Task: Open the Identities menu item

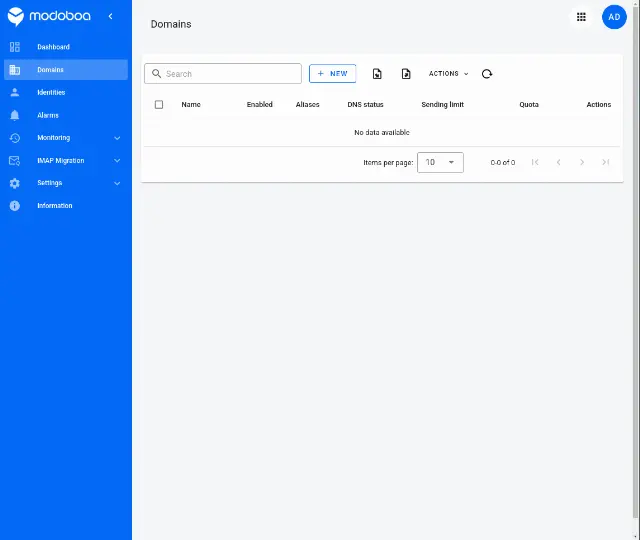Action: pos(66,92)
